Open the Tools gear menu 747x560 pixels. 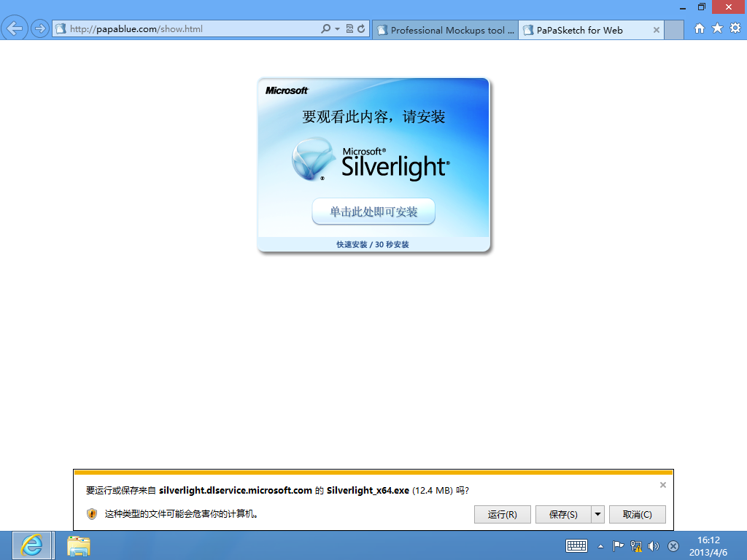(735, 28)
